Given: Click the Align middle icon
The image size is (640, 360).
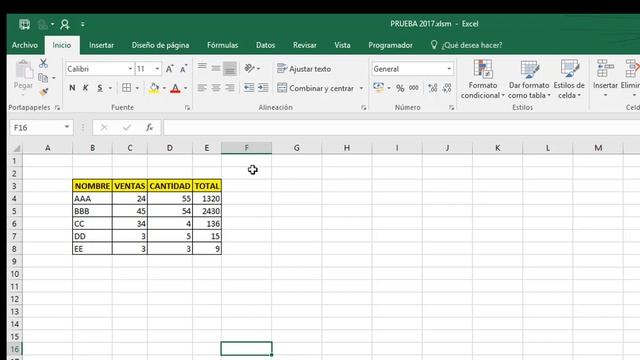Looking at the screenshot, I should point(216,68).
